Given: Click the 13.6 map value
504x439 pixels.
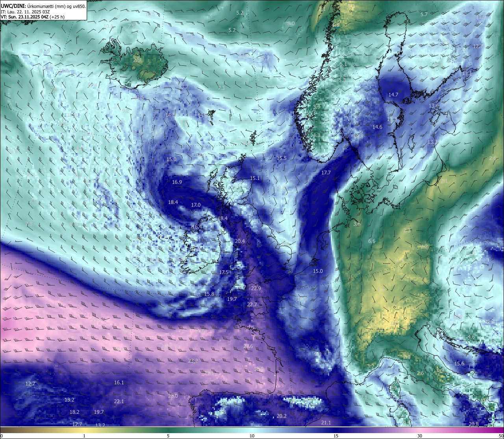Looking at the screenshot, I should point(434,106).
